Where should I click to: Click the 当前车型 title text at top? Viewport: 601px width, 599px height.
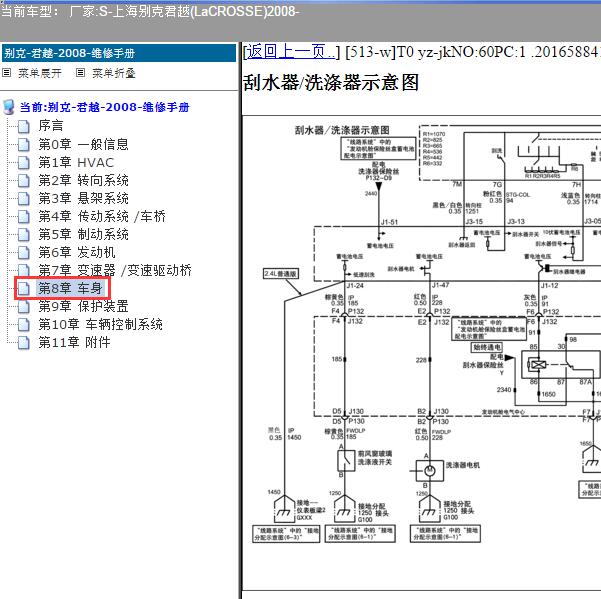click(x=149, y=11)
